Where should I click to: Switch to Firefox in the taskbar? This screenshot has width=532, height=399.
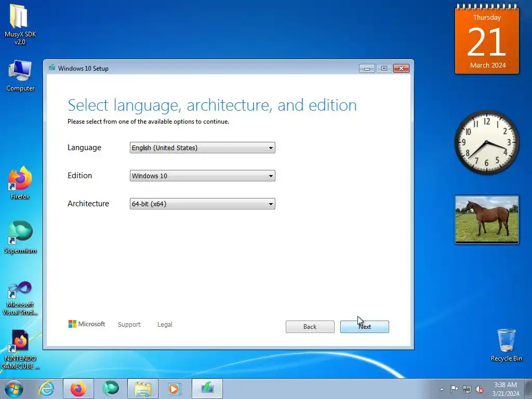point(78,389)
